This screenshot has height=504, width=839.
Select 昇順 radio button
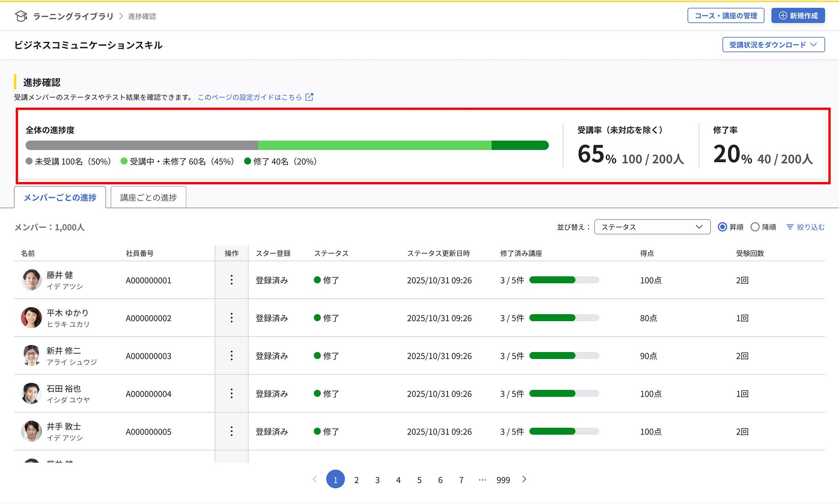722,227
